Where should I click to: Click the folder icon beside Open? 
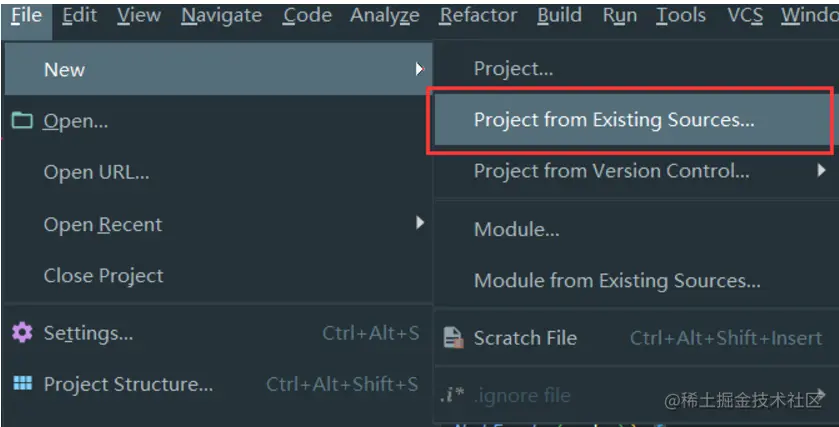tap(22, 121)
